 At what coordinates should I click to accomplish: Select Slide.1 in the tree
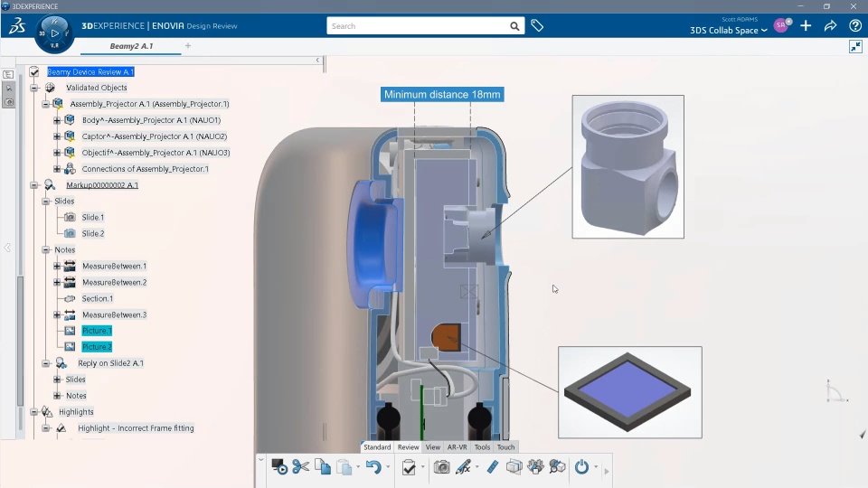point(93,218)
